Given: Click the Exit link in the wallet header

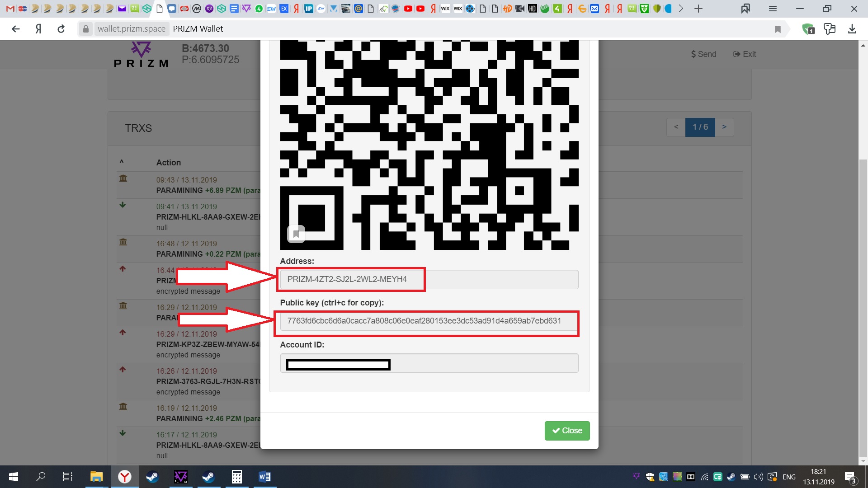Looking at the screenshot, I should (745, 54).
